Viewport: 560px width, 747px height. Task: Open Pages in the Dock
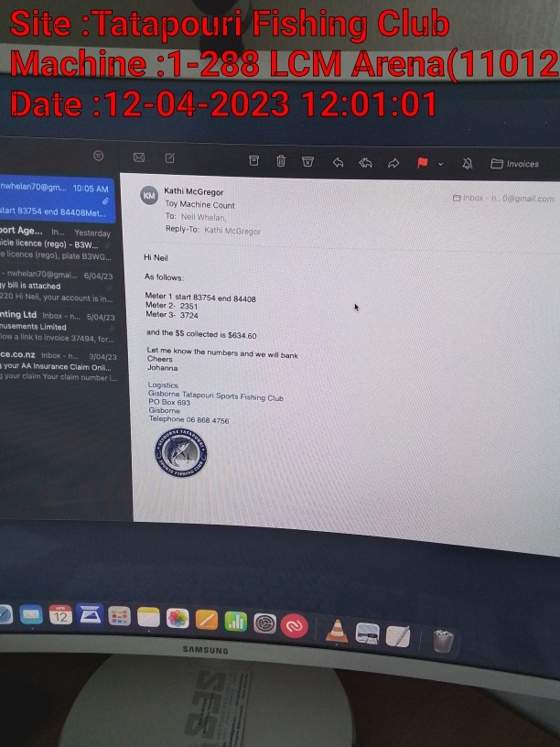click(207, 621)
